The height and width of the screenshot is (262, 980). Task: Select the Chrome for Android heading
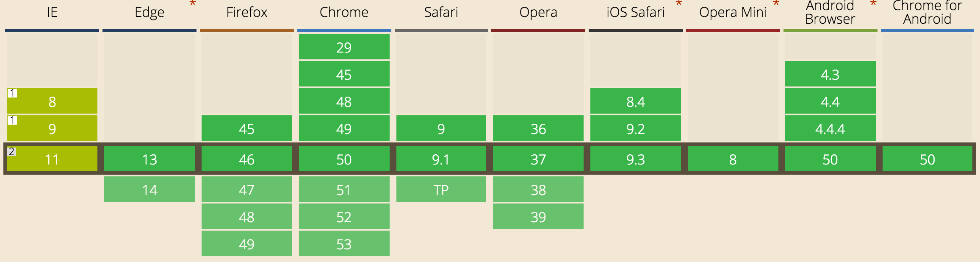pos(927,12)
